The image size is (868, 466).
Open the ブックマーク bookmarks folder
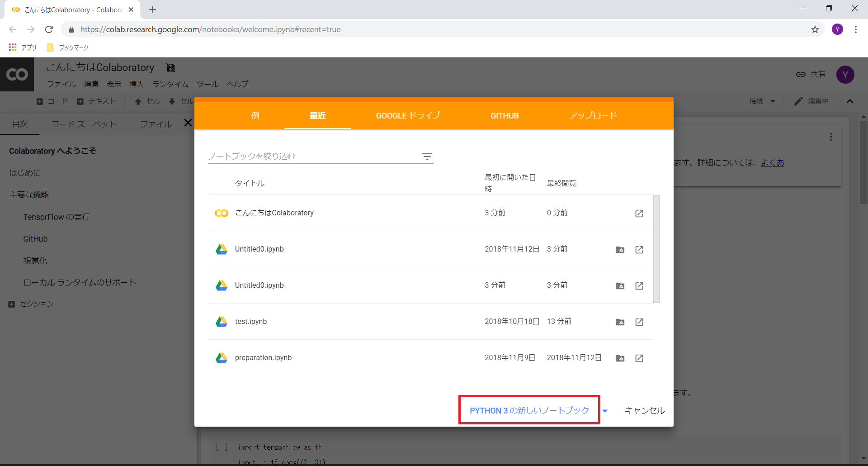point(68,48)
